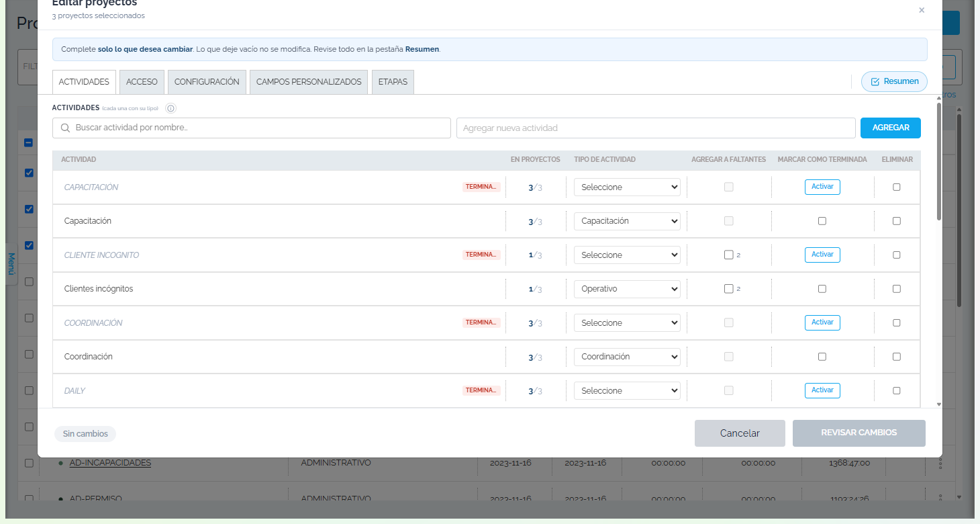Open the side Menú tab
Screen dimensions: 980x524
[x=11, y=264]
